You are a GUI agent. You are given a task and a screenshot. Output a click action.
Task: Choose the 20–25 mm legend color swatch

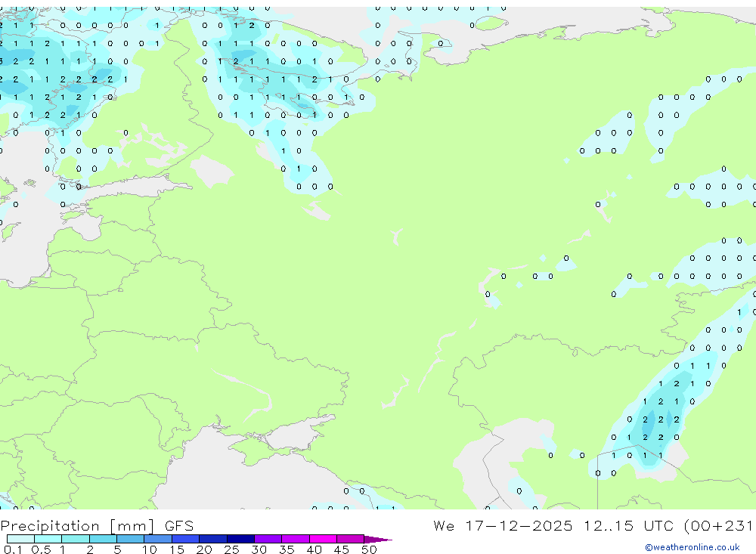click(x=213, y=539)
